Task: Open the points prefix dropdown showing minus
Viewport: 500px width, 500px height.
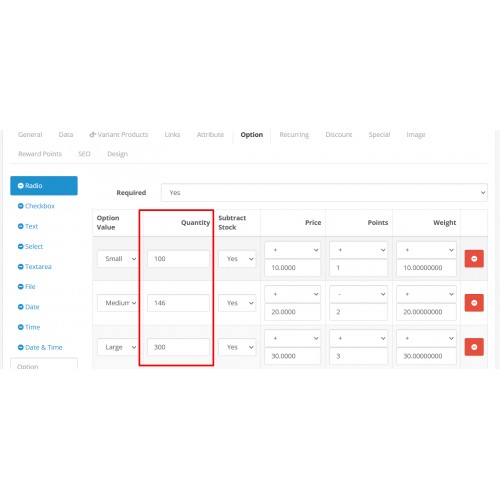Action: pyautogui.click(x=358, y=294)
